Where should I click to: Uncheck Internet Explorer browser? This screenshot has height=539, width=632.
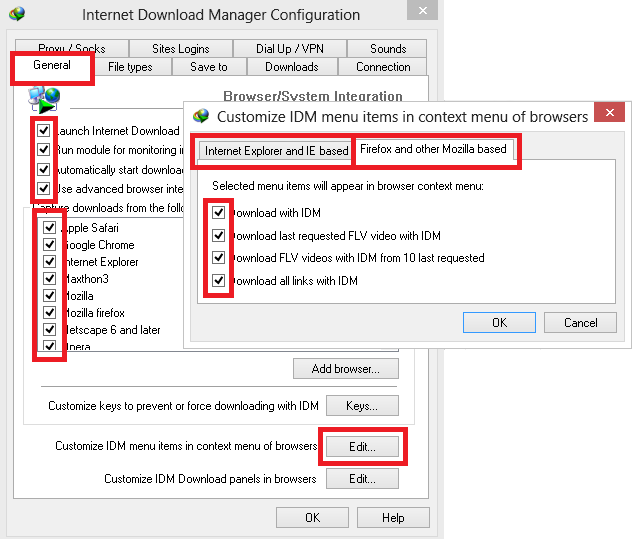click(x=50, y=262)
